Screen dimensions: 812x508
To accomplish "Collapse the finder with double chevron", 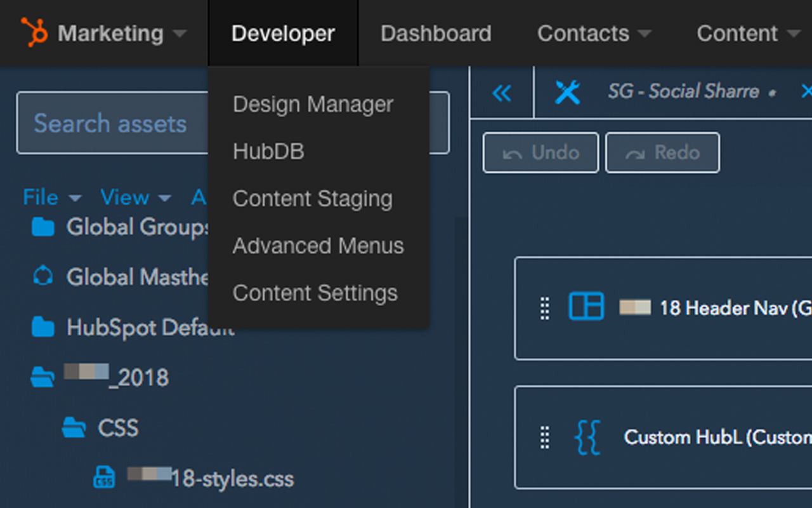I will pos(502,93).
